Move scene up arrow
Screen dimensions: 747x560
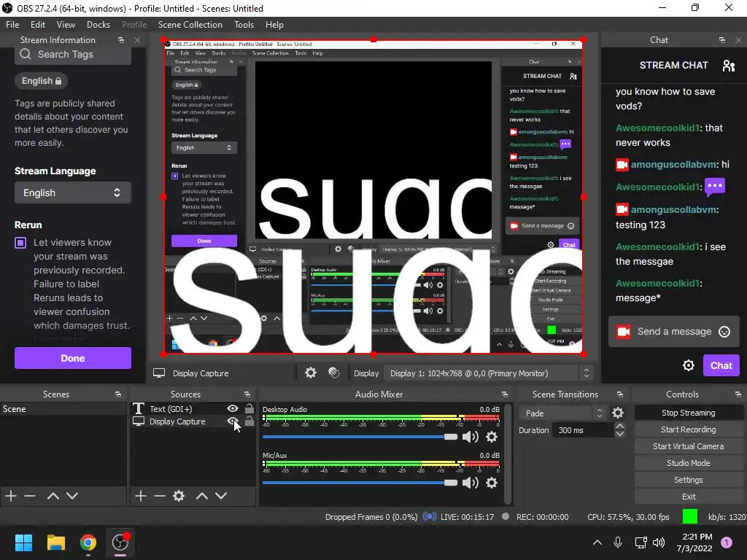click(53, 496)
